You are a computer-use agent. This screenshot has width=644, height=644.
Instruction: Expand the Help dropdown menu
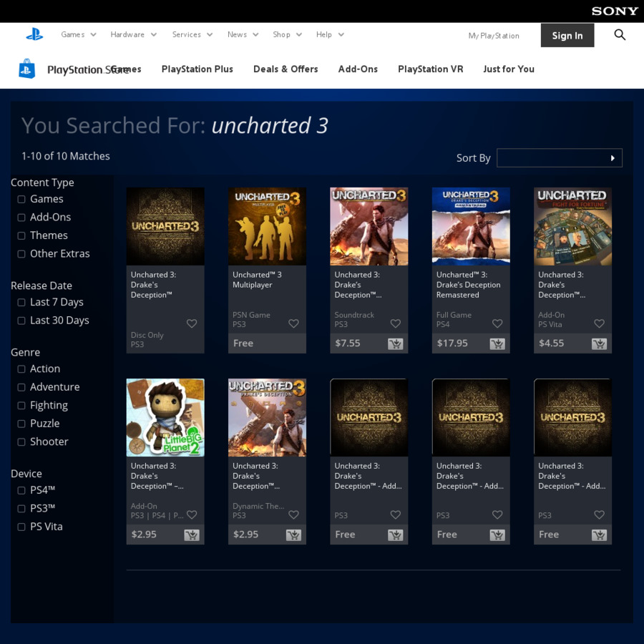pyautogui.click(x=330, y=34)
